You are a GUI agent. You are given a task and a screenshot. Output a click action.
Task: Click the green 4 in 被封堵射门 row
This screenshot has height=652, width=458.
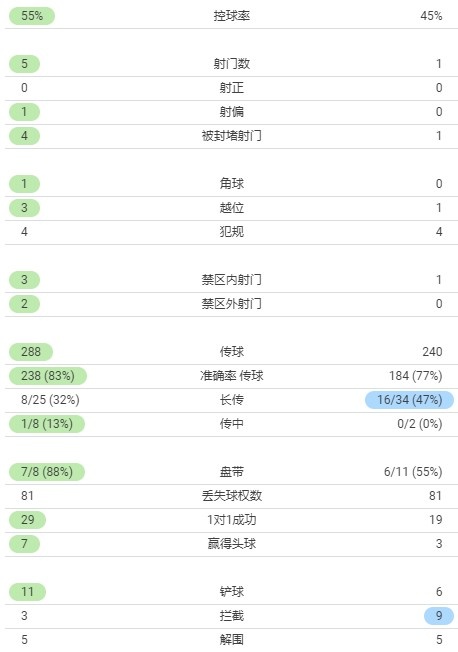[x=24, y=136]
